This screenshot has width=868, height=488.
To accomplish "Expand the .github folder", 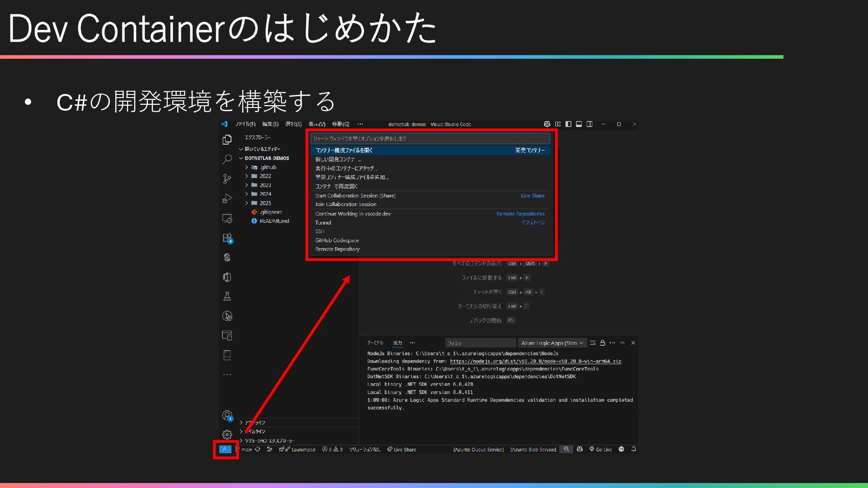I will (261, 167).
